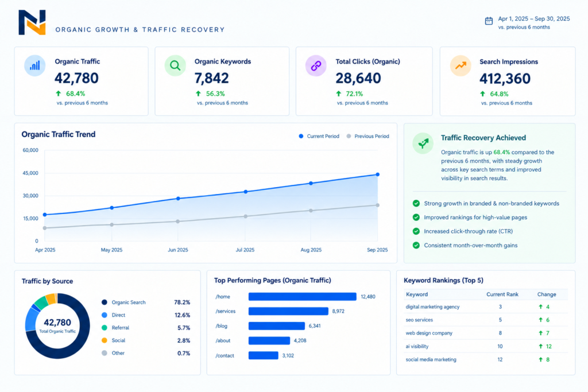This screenshot has width=588, height=392.
Task: Click the /services traffic bar
Action: (288, 311)
